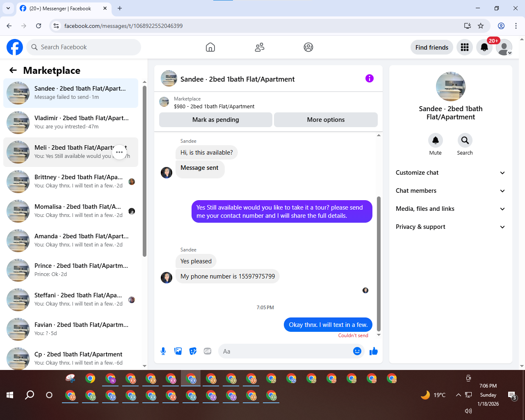Choose a GIF icon
525x420 pixels.
pos(208,351)
